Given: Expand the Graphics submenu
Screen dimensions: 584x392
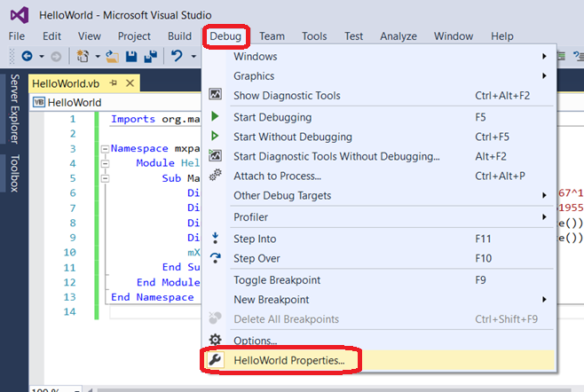Looking at the screenshot, I should coord(544,76).
